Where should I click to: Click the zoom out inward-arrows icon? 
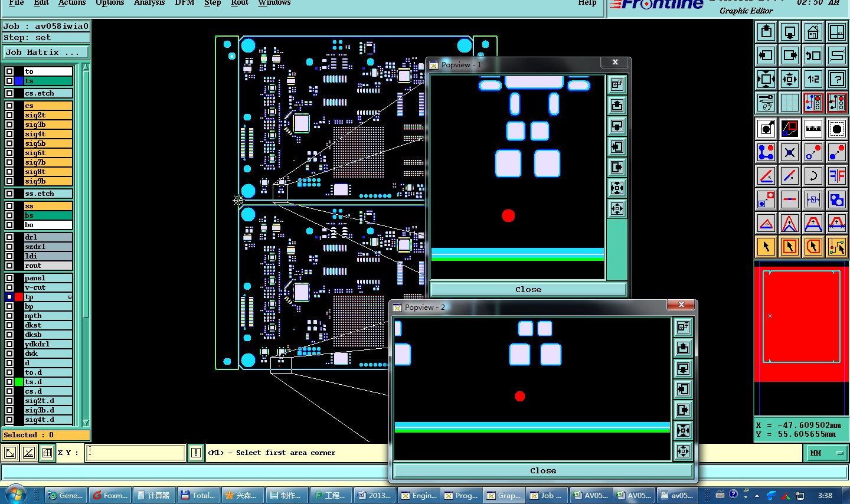click(790, 79)
